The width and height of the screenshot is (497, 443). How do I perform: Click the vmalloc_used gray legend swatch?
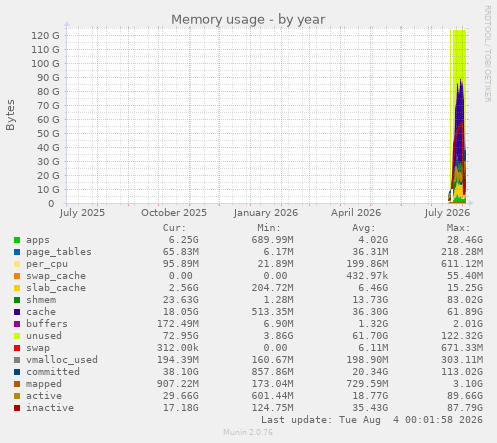tap(17, 360)
